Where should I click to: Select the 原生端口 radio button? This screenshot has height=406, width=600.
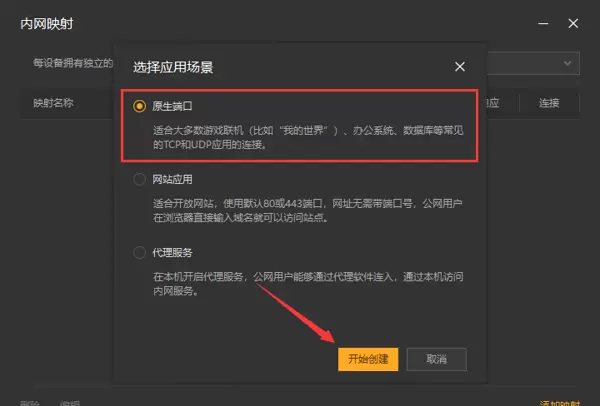139,106
